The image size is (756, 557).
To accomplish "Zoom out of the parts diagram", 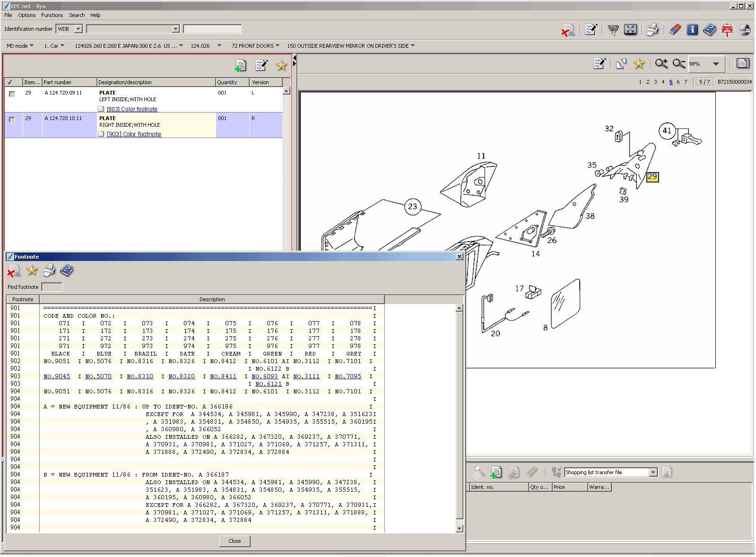I will click(x=679, y=63).
